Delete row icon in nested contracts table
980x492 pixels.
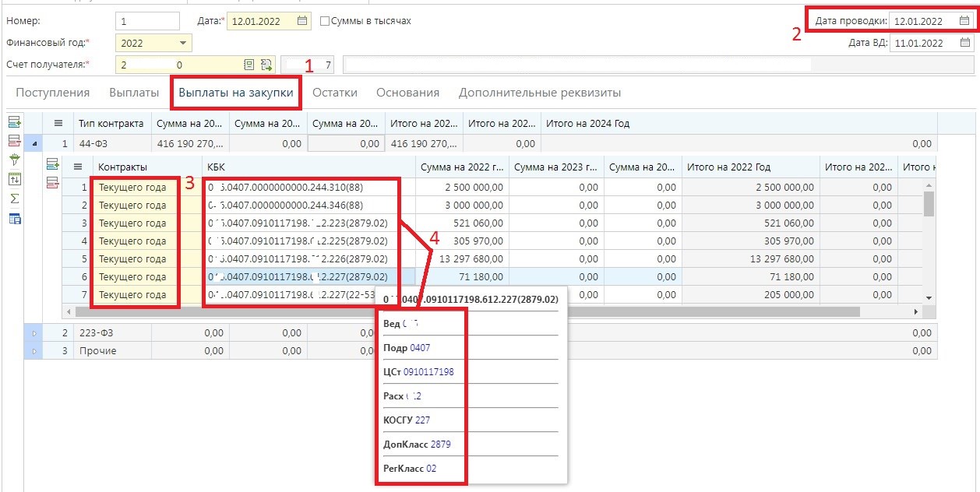(x=52, y=182)
